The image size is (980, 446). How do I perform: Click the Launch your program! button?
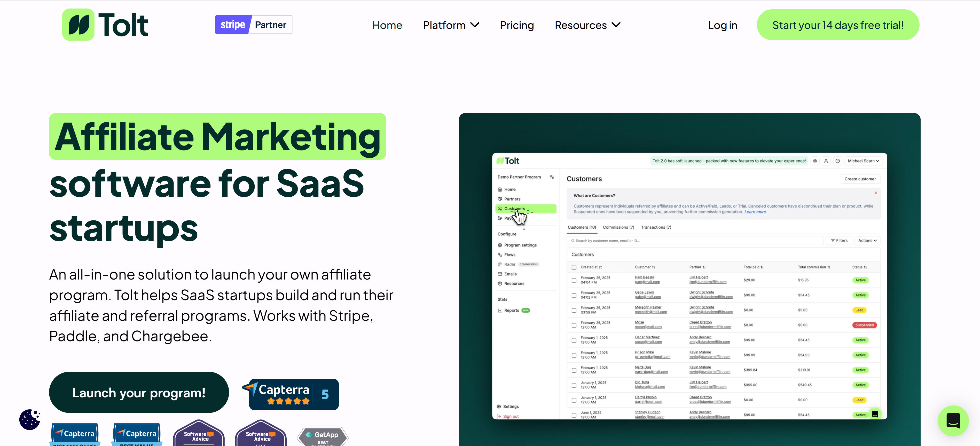pos(139,392)
